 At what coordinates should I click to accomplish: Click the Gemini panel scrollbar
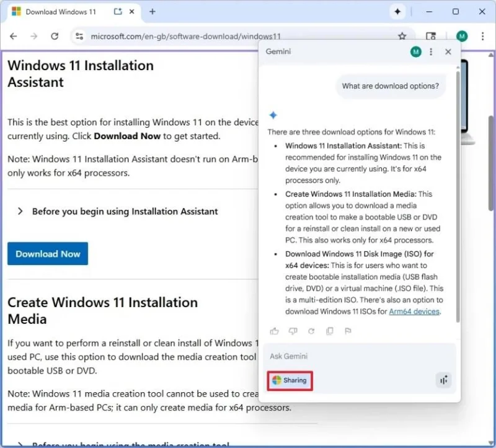[458, 196]
